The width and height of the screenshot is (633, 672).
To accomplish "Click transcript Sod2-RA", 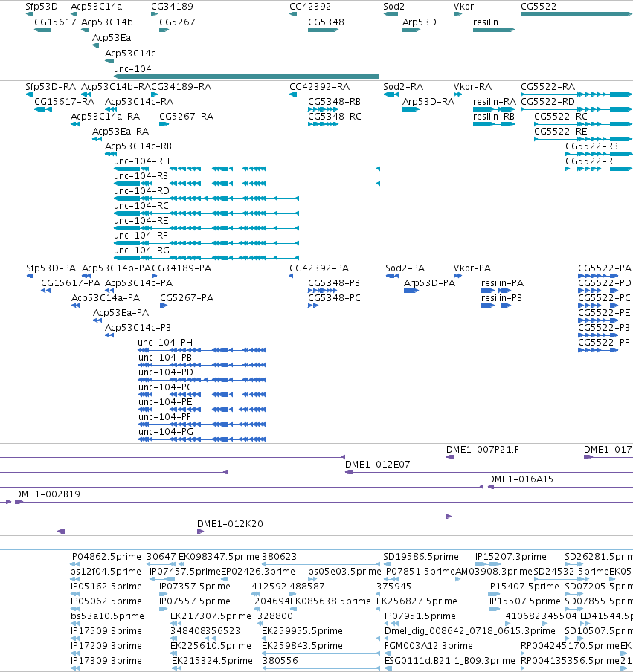I will 391,94.
